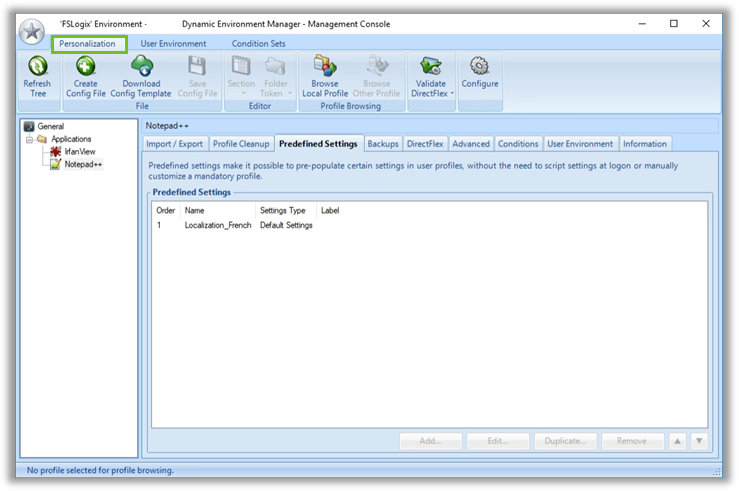Open the Profile Cleanup tab
Viewport: 739px width, 491px height.
coord(241,144)
